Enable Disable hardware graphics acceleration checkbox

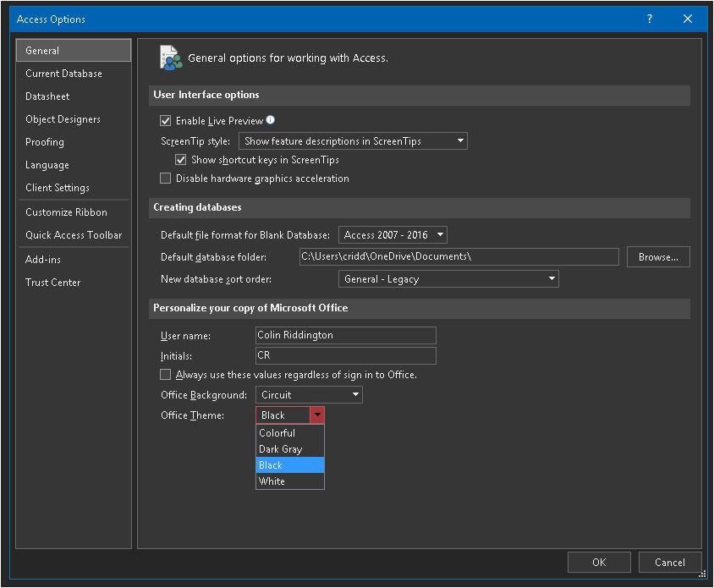tap(166, 179)
